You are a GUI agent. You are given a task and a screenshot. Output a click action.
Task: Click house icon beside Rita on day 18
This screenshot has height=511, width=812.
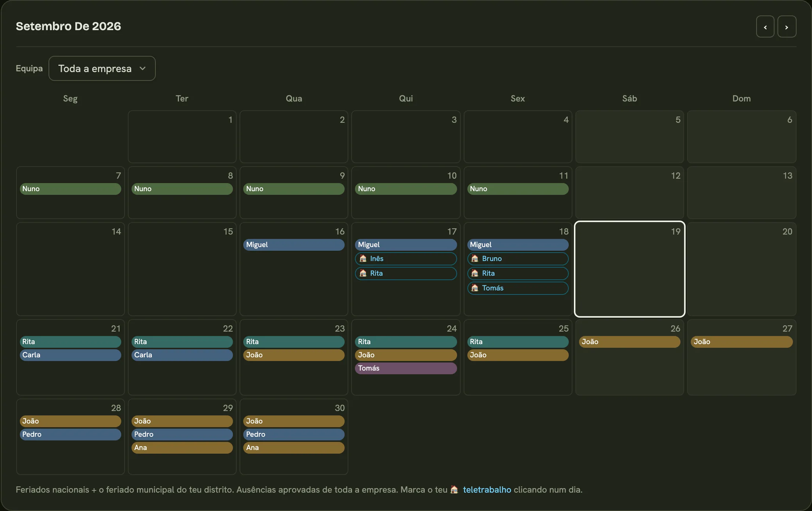475,273
